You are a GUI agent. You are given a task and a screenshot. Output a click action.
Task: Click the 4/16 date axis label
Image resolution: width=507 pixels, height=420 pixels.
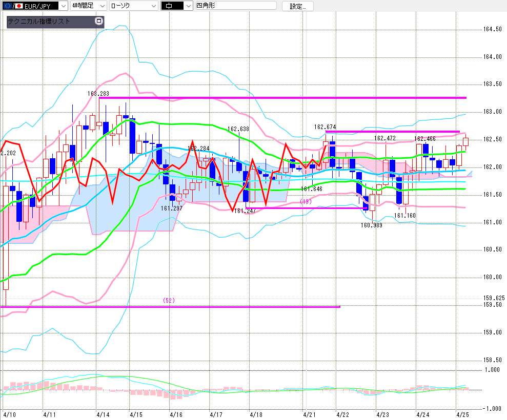[x=176, y=414]
